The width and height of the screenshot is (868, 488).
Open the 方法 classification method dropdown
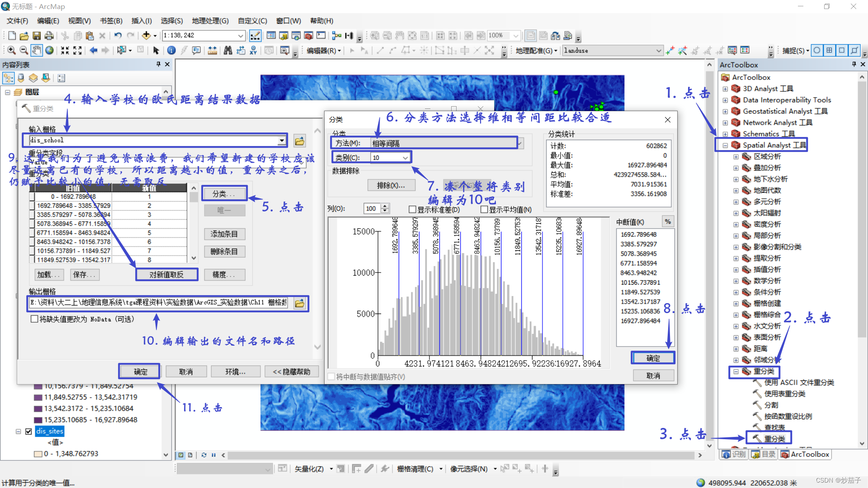pos(520,144)
